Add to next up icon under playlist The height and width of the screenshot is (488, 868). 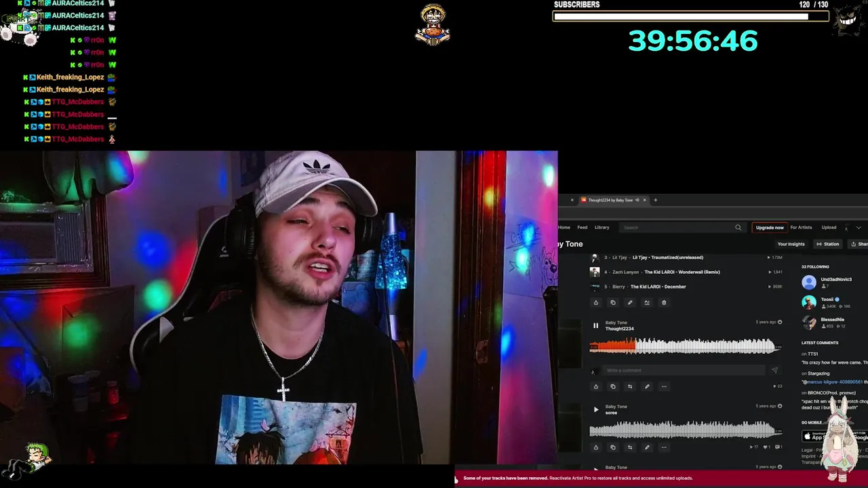[x=647, y=302]
